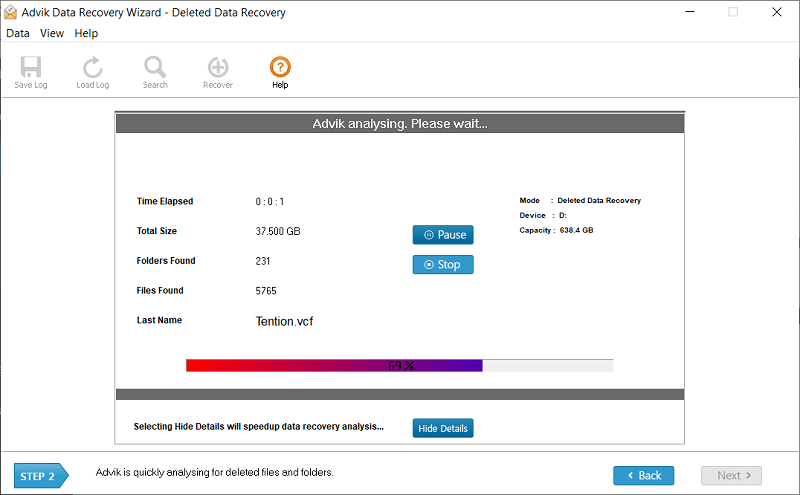Open the orange Help question-mark icon

pos(280,68)
